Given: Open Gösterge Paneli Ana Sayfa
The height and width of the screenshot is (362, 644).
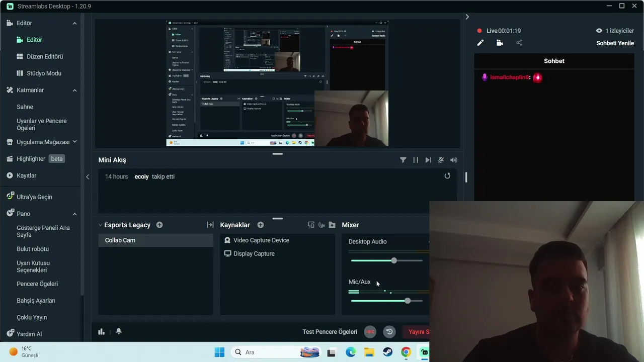Looking at the screenshot, I should point(43,231).
